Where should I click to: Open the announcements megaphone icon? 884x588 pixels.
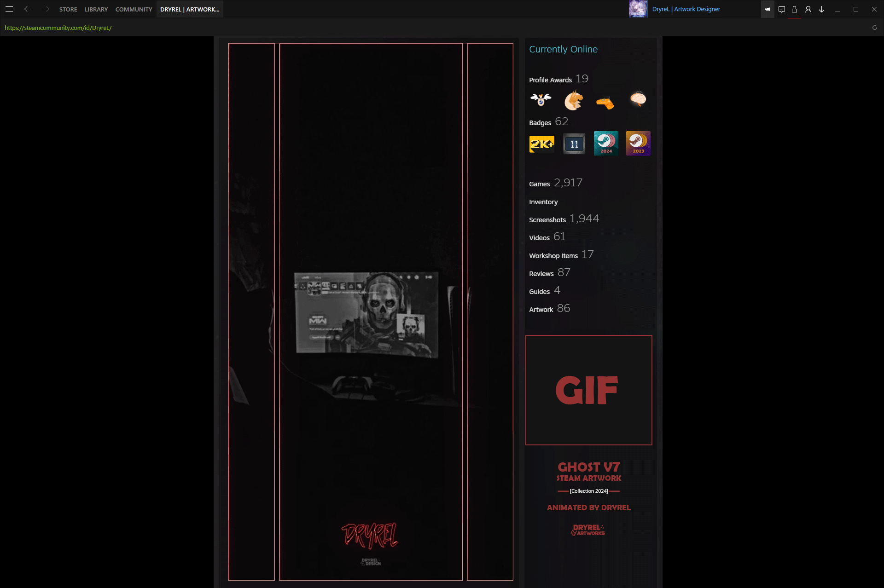tap(768, 9)
